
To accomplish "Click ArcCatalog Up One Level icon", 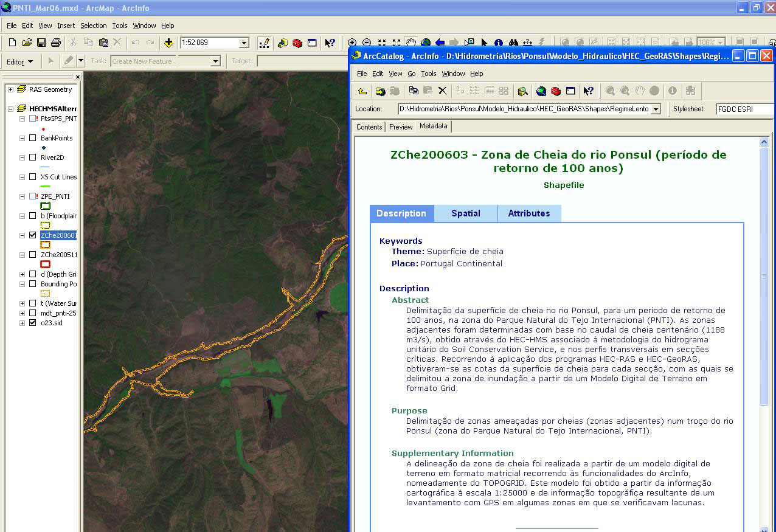I will pyautogui.click(x=362, y=91).
